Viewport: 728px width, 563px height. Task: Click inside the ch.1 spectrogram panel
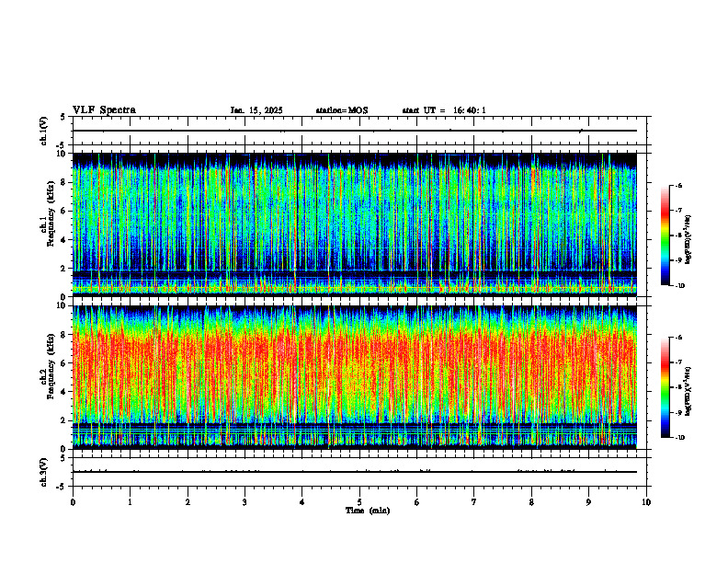[x=355, y=224]
